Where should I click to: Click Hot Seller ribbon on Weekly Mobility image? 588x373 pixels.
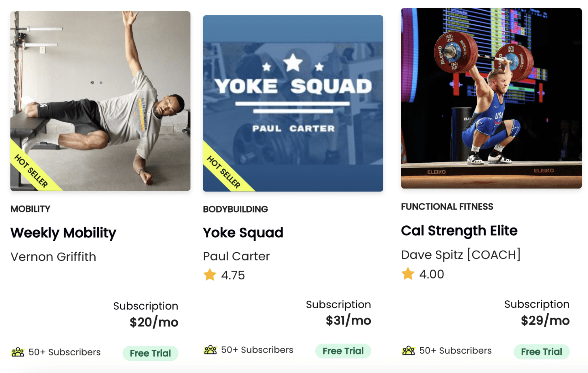[x=31, y=171]
